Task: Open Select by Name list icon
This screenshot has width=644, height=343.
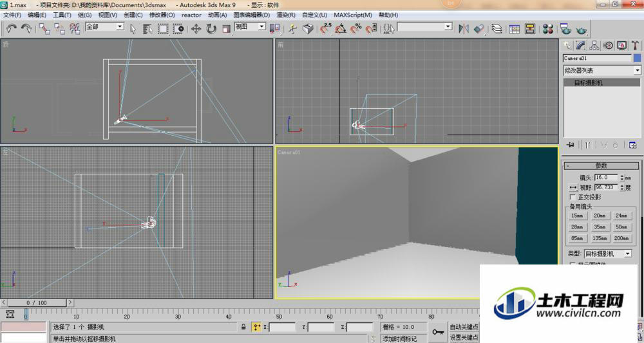Action: (147, 29)
